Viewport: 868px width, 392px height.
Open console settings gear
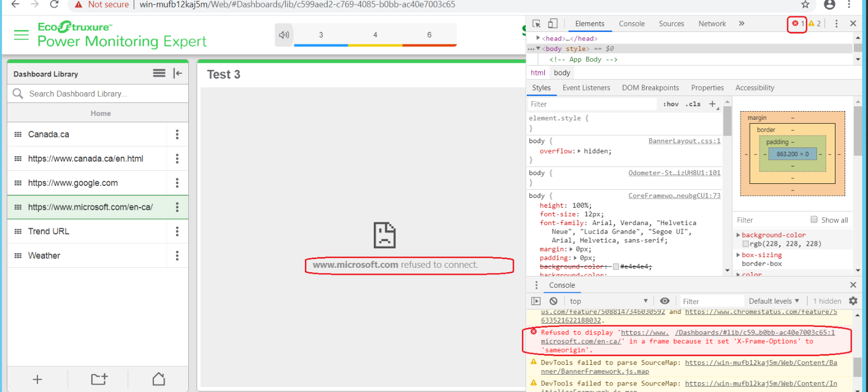(x=853, y=301)
